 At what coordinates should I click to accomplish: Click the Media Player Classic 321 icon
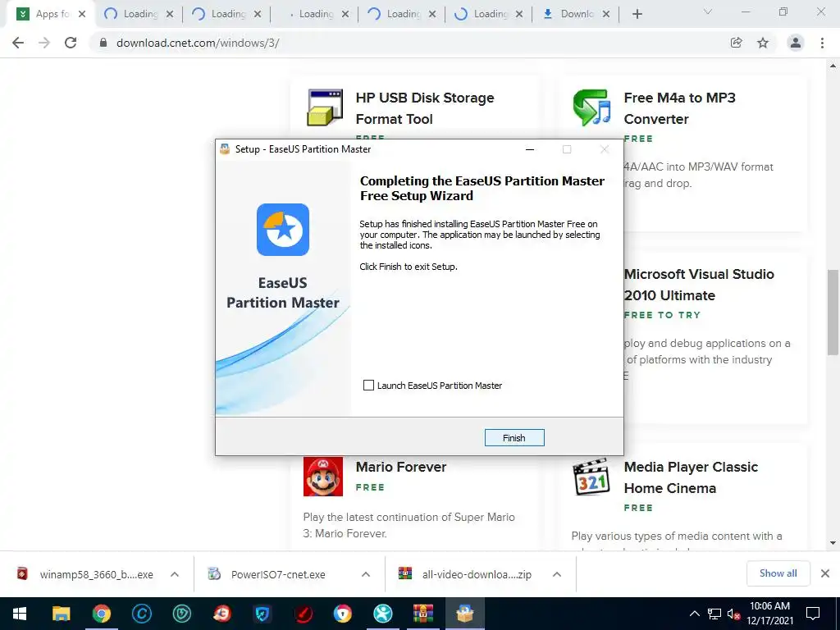point(591,477)
